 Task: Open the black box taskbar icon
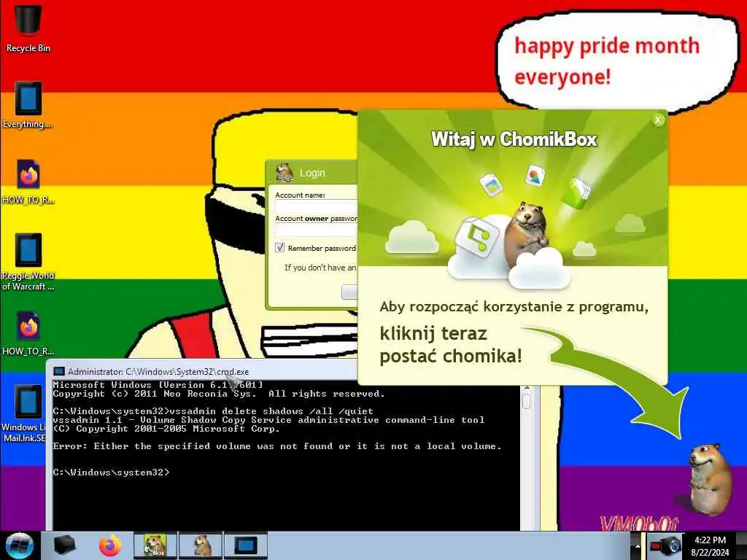[x=64, y=545]
